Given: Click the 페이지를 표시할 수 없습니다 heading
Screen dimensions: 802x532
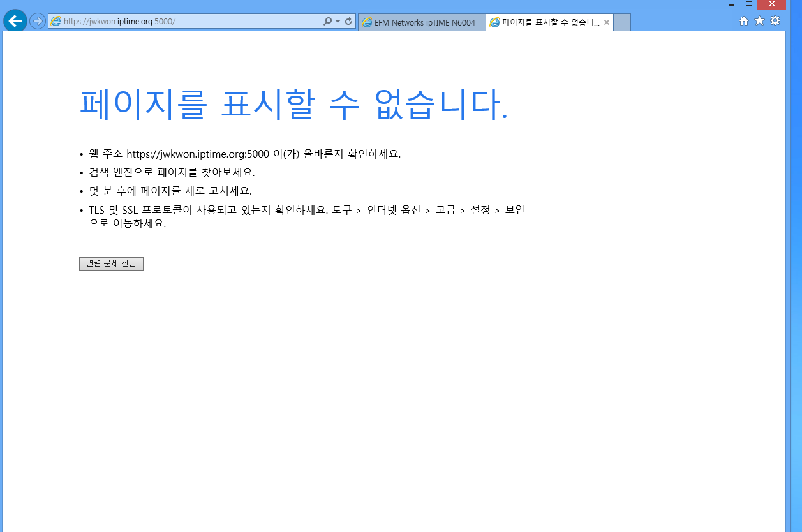Looking at the screenshot, I should click(294, 104).
